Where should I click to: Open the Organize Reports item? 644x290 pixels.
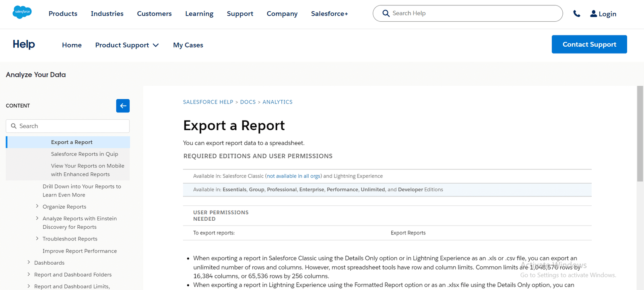point(64,207)
